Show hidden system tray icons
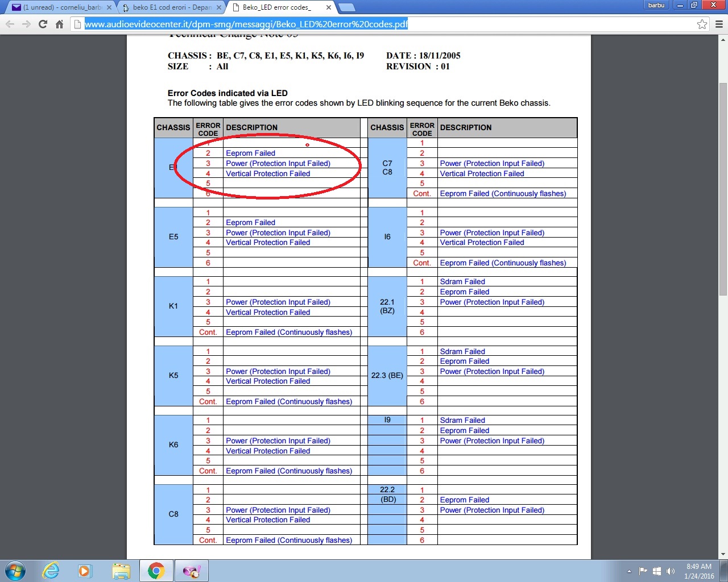Image resolution: width=728 pixels, height=582 pixels. [629, 571]
